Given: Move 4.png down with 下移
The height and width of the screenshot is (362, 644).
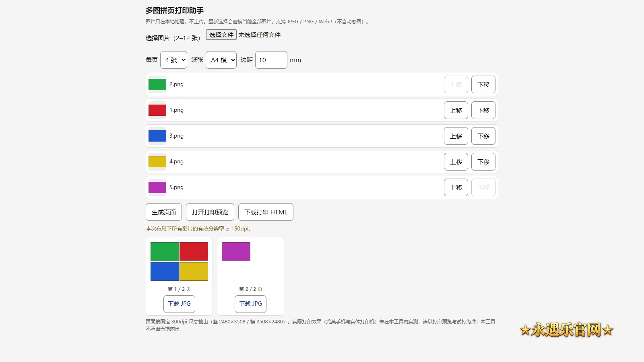Looking at the screenshot, I should click(483, 162).
